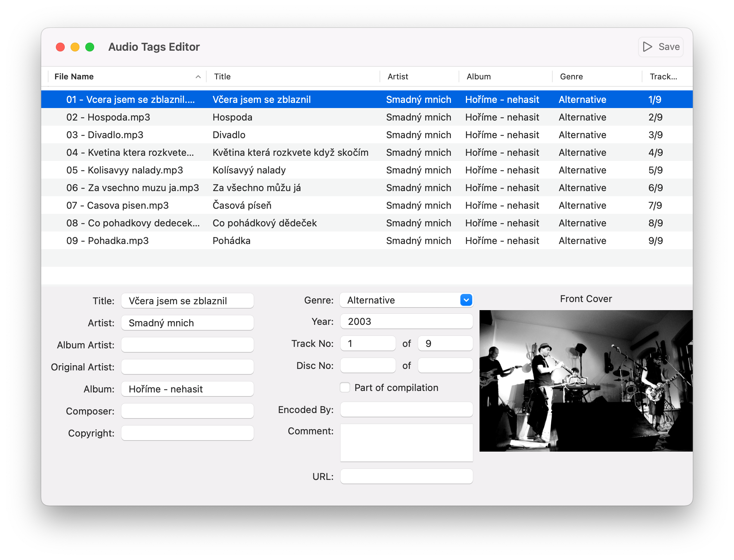Select the 07 - Casova pisen.mp3 row
Screen dimensions: 734x560
(118, 205)
